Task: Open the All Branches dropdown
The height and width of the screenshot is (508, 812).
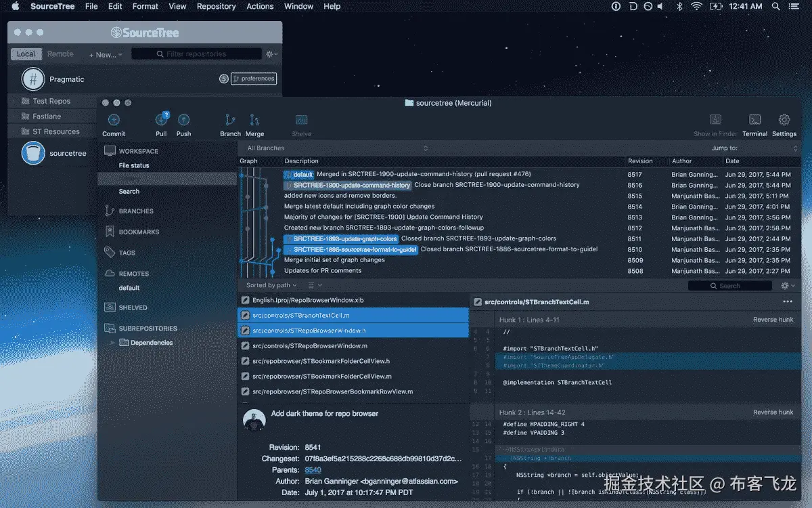Action: [337, 148]
